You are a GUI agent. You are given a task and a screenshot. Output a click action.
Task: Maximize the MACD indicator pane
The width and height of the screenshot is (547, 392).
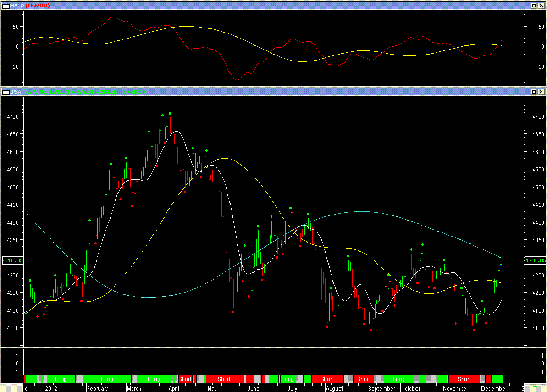tap(534, 5)
